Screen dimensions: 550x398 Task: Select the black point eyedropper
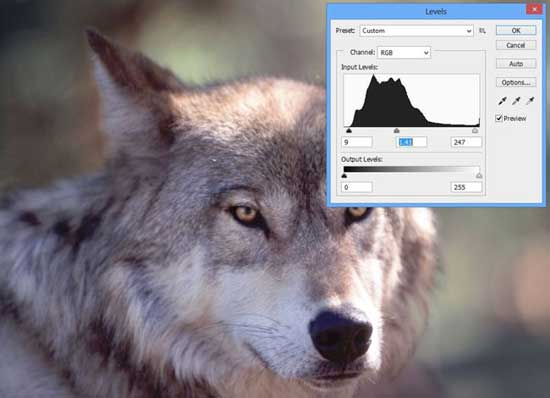pos(502,101)
